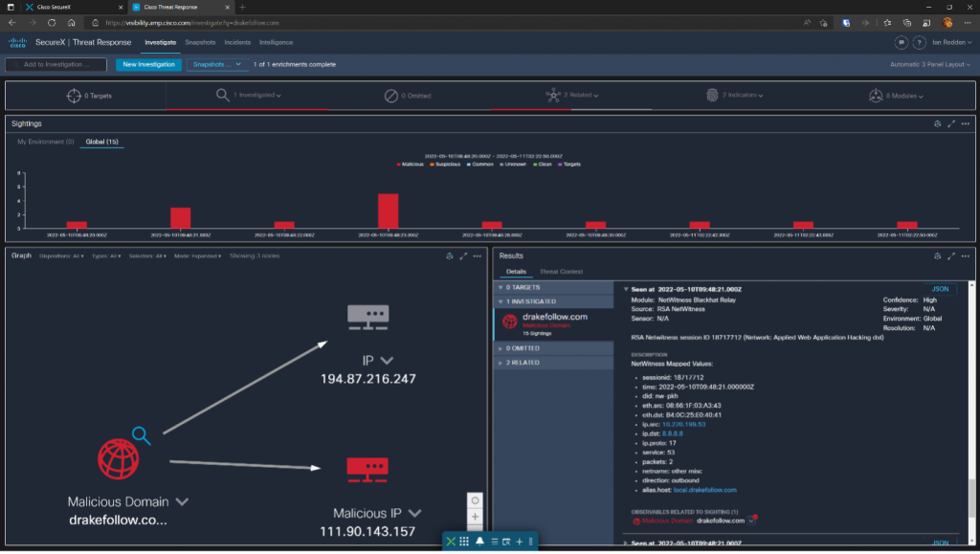Open the Snapshots dropdown button
Screen dimensions: 980x554
[216, 64]
